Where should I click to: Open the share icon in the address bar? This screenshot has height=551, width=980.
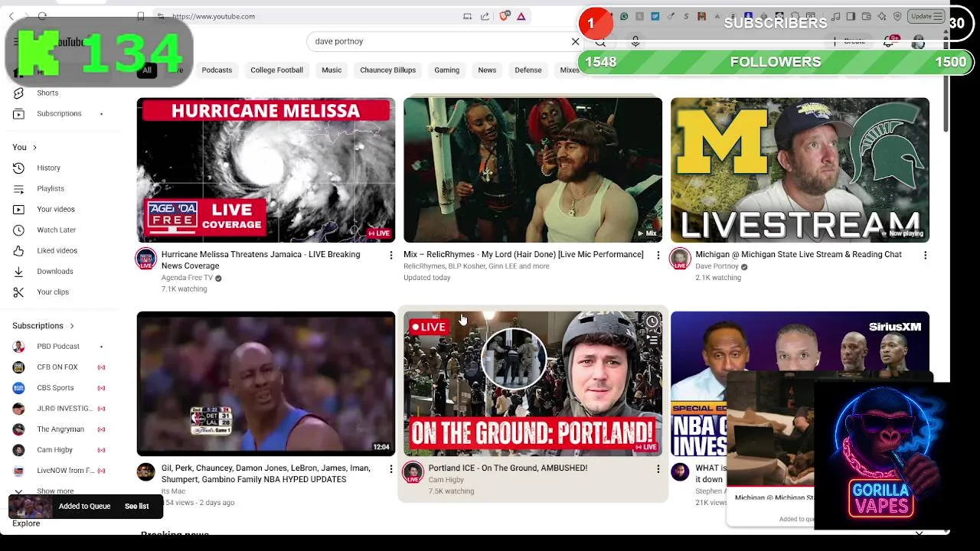(x=485, y=16)
